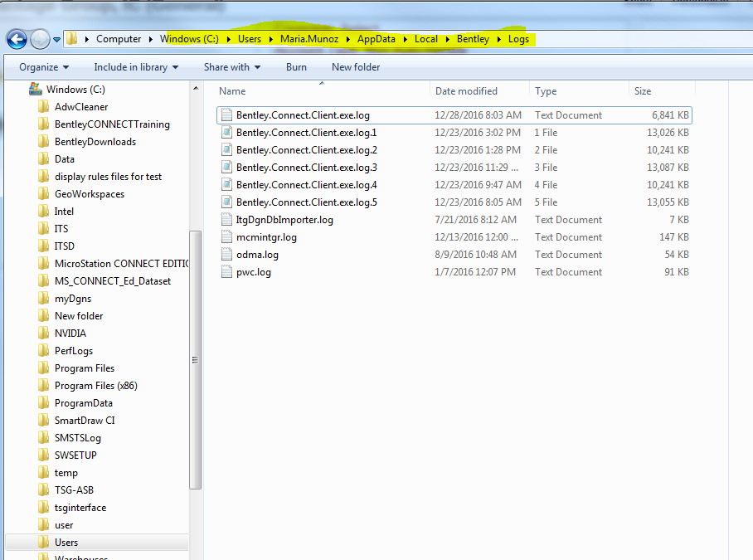Click the pwc.log file icon
The width and height of the screenshot is (753, 560).
[226, 272]
